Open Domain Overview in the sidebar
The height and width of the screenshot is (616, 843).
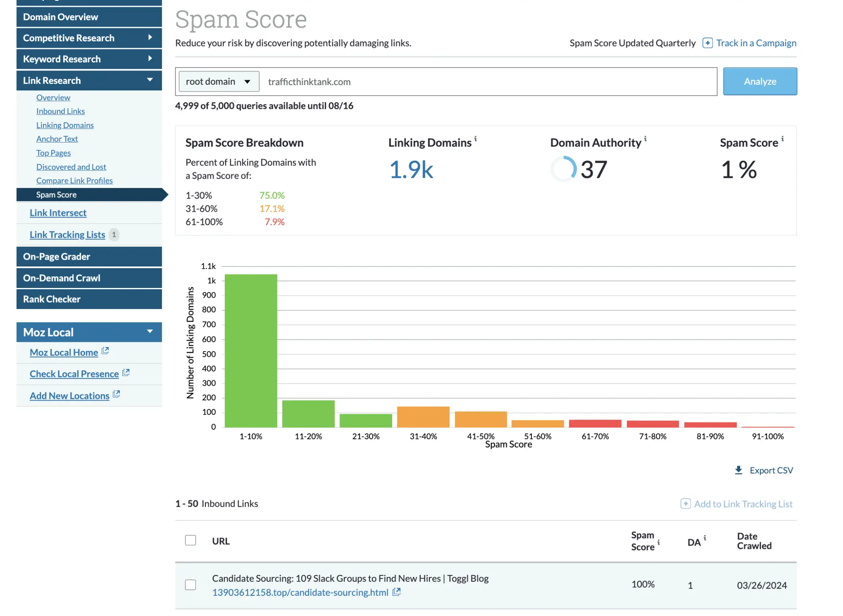[x=60, y=17]
